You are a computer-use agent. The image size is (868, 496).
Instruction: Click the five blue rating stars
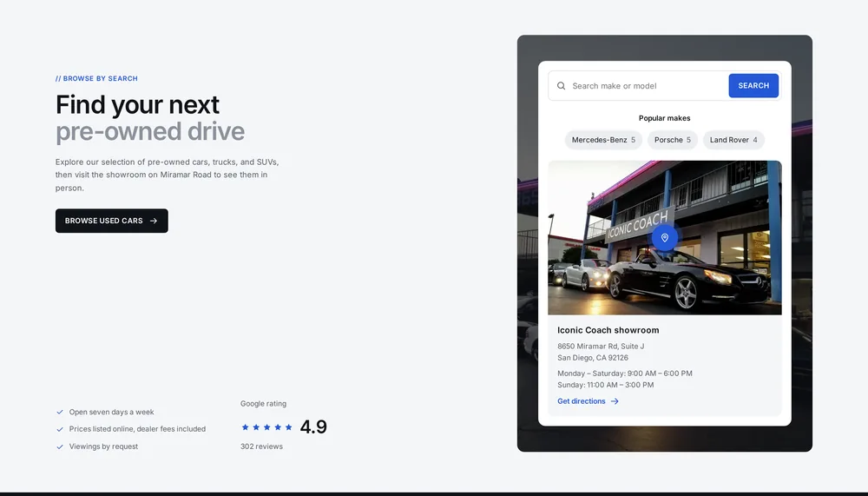coord(266,427)
